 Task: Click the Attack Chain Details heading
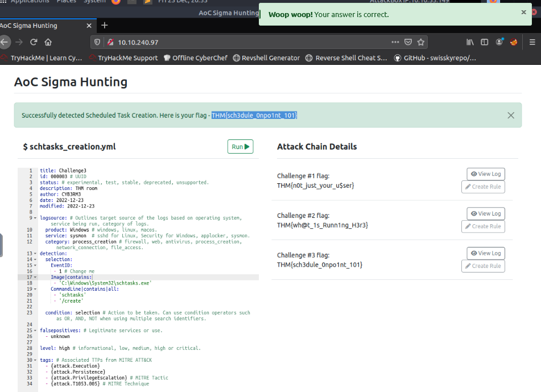317,147
